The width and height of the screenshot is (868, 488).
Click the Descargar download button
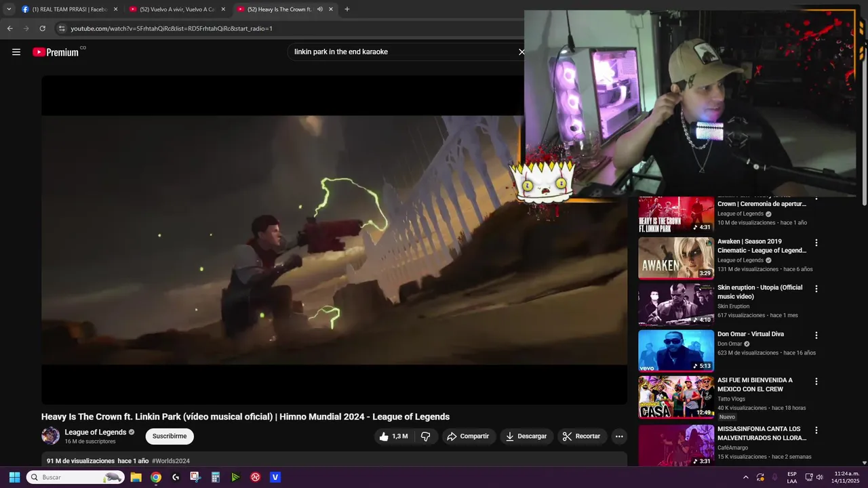tap(526, 436)
